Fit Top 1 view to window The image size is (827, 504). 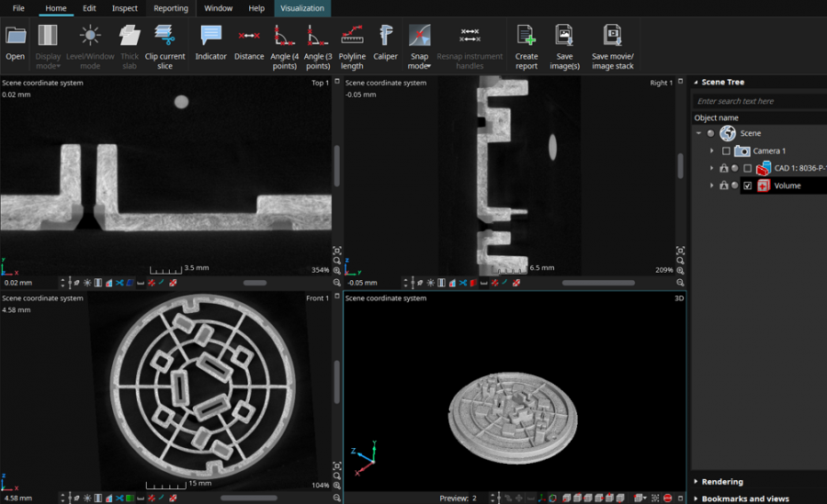(337, 251)
